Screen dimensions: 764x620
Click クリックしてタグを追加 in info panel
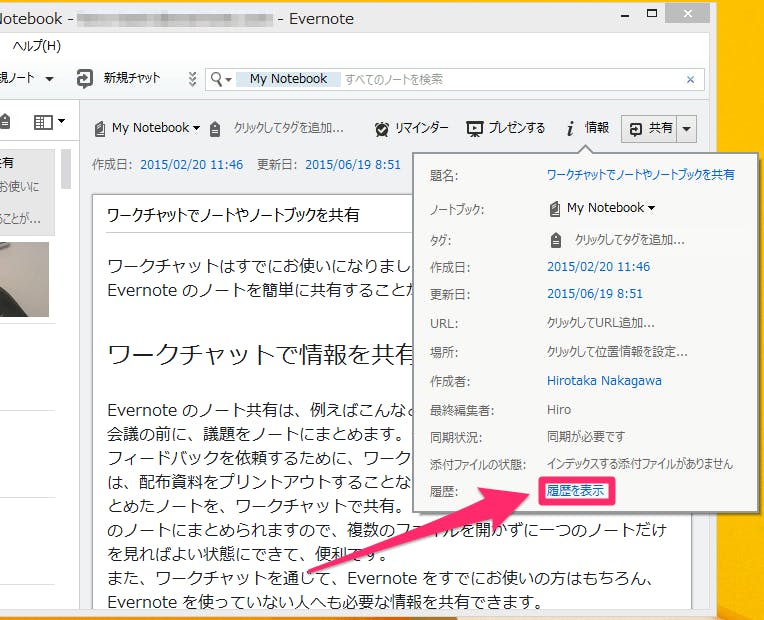[x=630, y=240]
